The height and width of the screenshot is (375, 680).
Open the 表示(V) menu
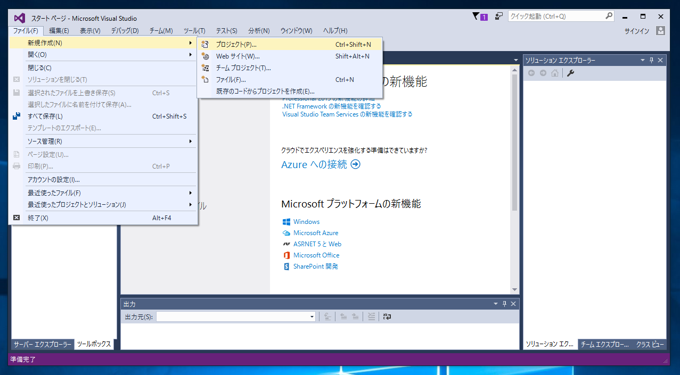[90, 31]
